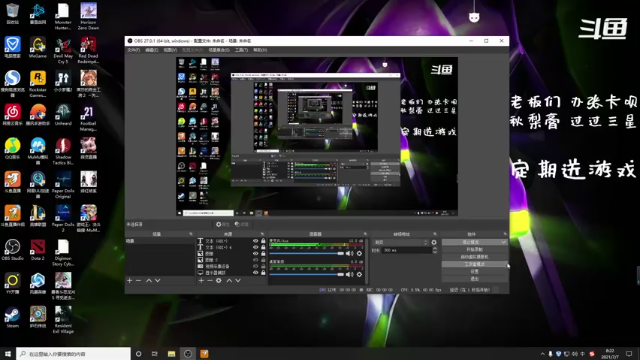The width and height of the screenshot is (640, 360).
Task: Open the Tools menu in OBS
Action: [241, 50]
